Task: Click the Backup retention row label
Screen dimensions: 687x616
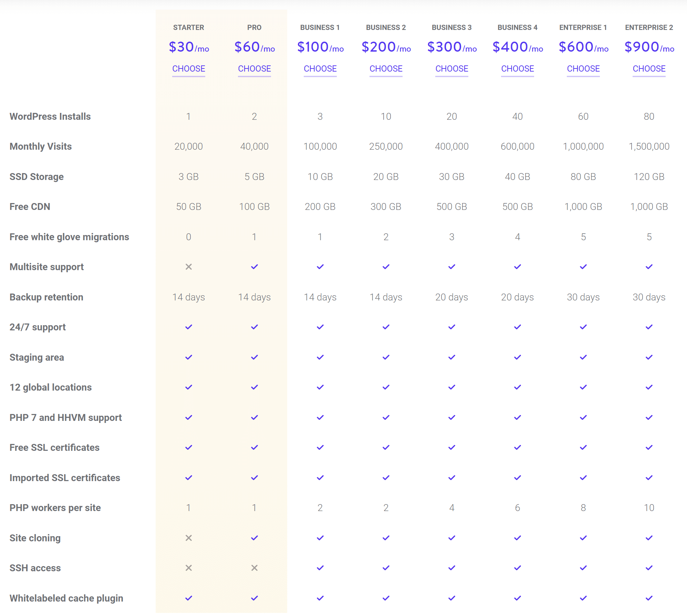Action: click(46, 297)
